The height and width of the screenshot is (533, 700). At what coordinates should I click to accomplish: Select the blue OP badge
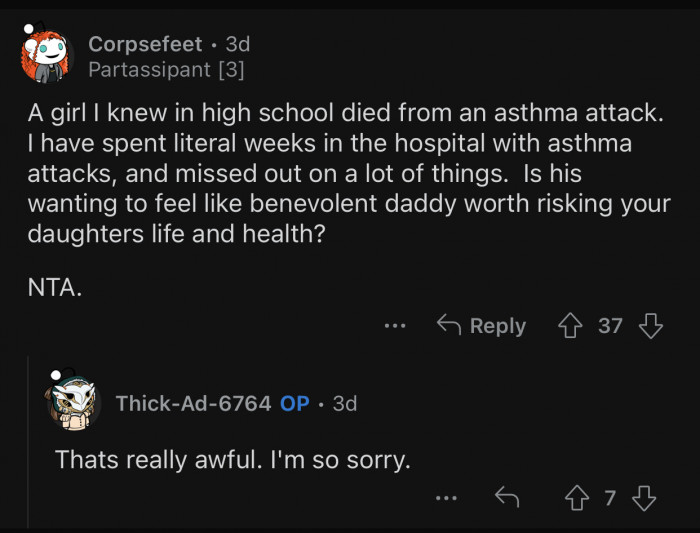click(x=295, y=403)
